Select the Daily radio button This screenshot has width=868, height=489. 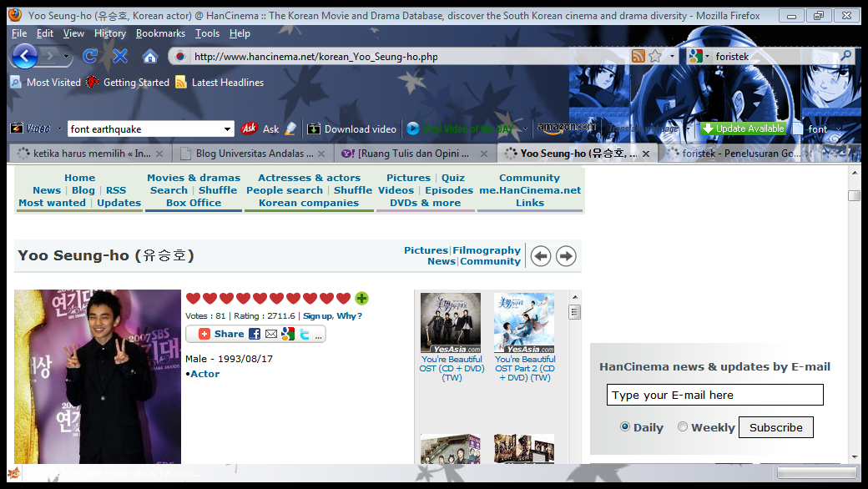(x=625, y=426)
